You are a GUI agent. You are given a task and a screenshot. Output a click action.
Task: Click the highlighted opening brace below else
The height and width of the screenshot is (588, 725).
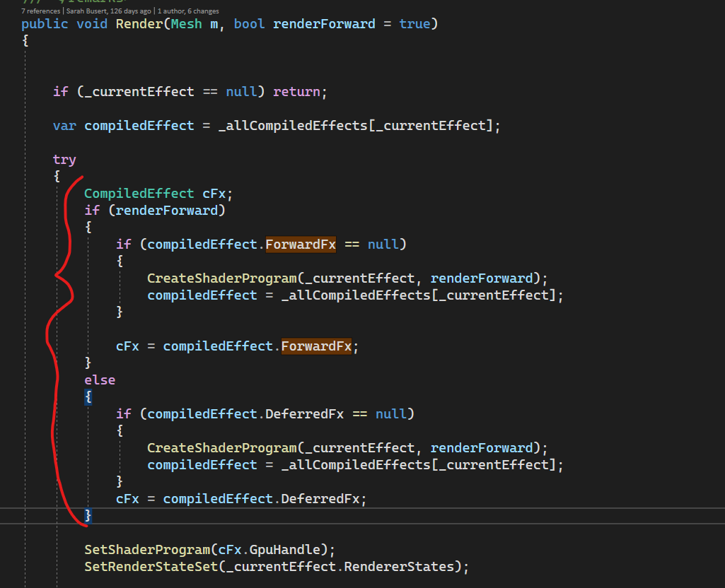[x=88, y=397]
